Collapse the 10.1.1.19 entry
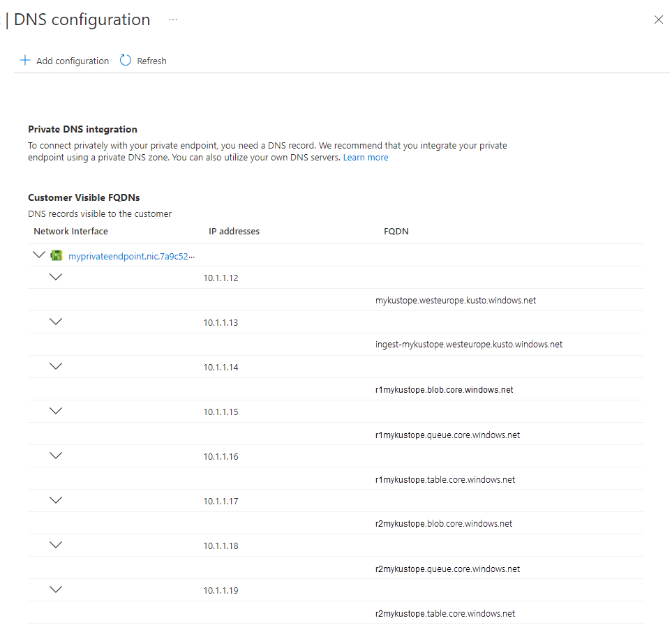Screen dimensions: 672x632 point(56,589)
